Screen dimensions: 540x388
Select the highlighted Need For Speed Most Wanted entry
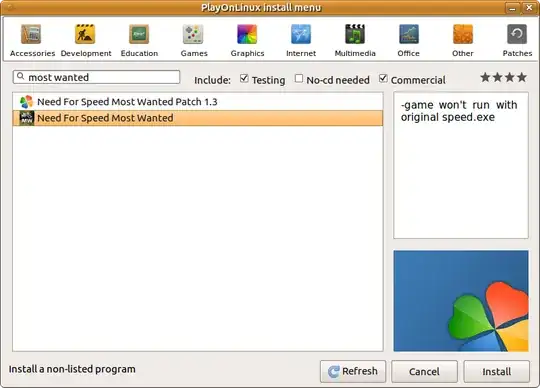(198, 118)
